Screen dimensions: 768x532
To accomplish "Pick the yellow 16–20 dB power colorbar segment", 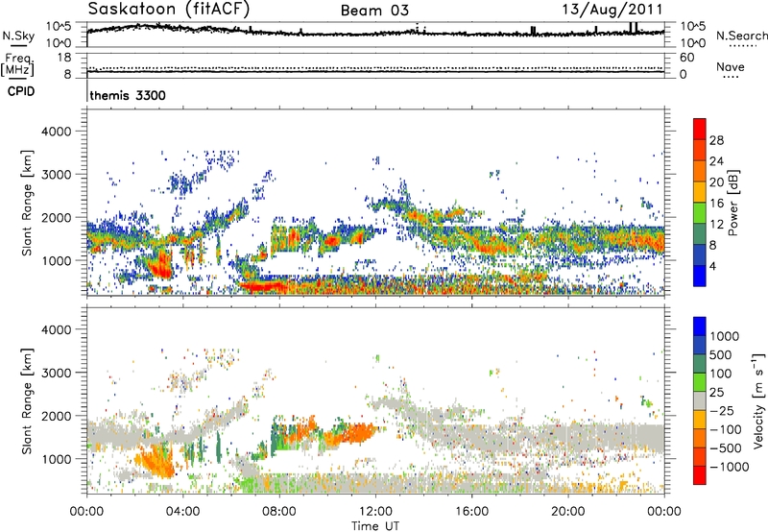I will [x=700, y=192].
